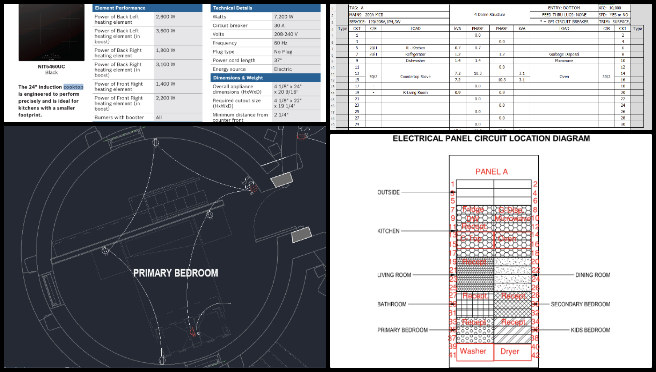The height and width of the screenshot is (372, 656).
Task: Click the "Fridge" breaker label in Panel A
Action: pos(473,210)
